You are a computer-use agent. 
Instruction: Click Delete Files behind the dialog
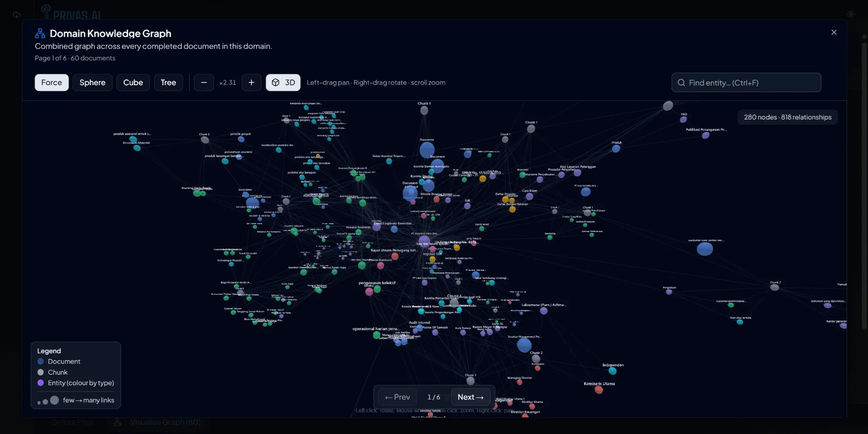tap(72, 422)
